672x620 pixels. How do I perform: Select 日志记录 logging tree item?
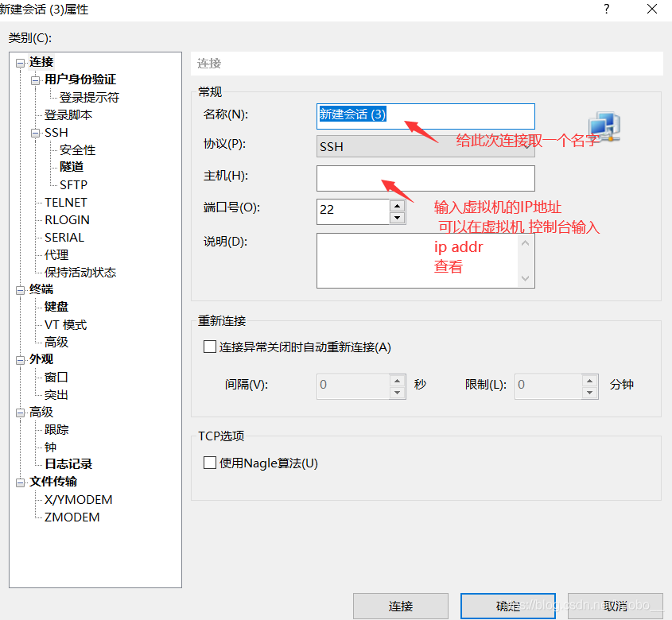coord(68,464)
